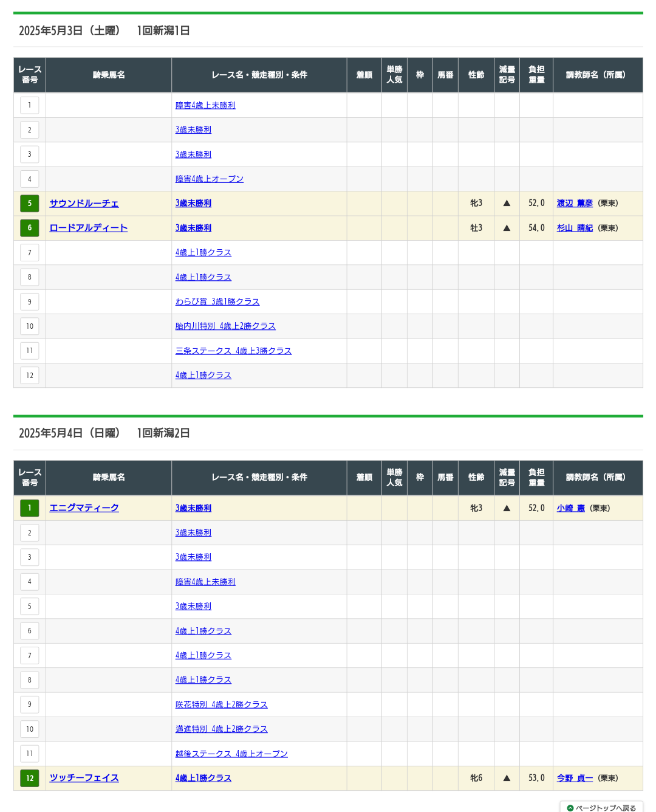This screenshot has height=812, width=656.
Task: Click green race 1 badge beside エニグマティーク
Action: 29,508
